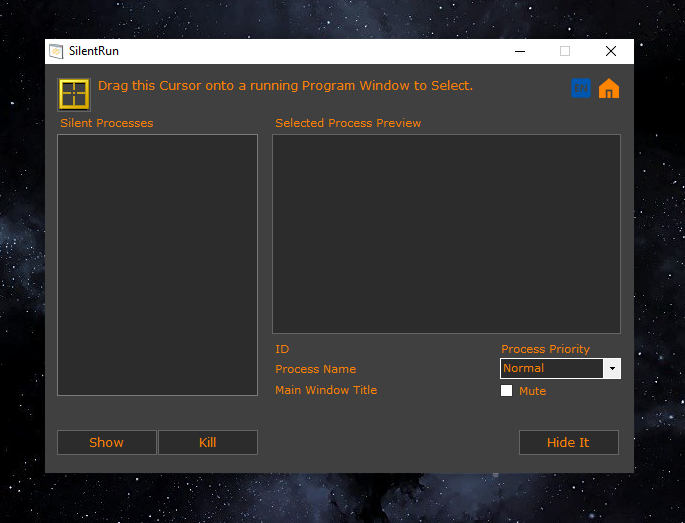The image size is (685, 523).
Task: Click the Selected Process Preview heading
Action: pos(348,123)
